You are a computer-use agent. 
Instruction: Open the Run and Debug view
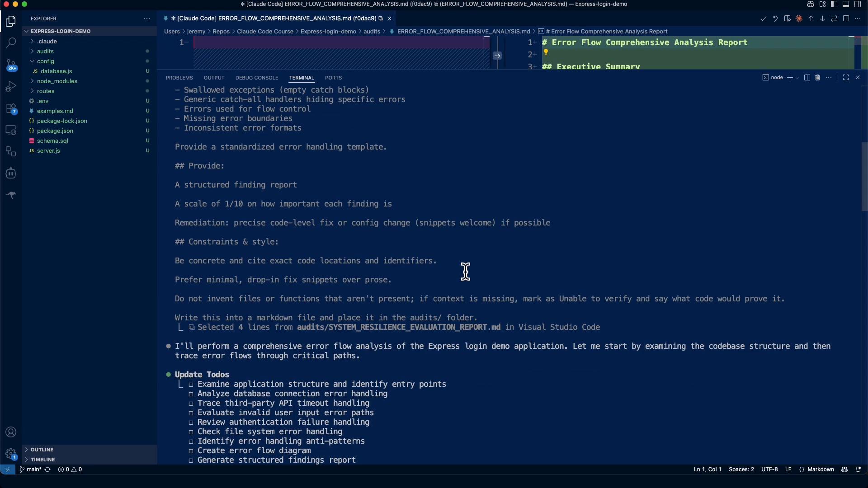tap(11, 86)
